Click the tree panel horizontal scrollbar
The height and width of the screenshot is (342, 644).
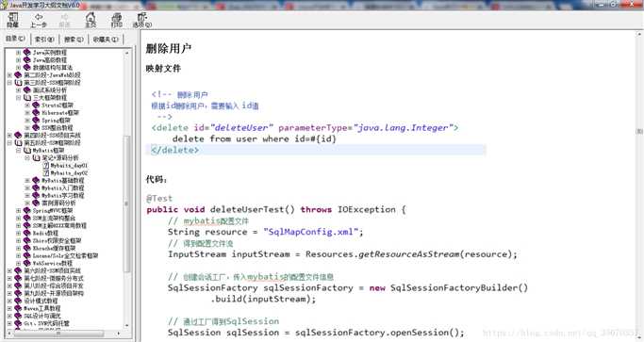pyautogui.click(x=64, y=334)
